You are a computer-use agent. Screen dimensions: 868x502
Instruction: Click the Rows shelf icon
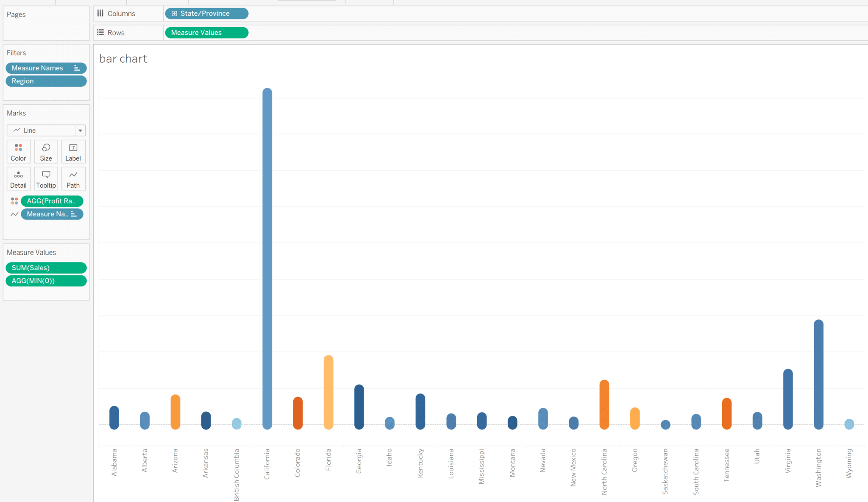[100, 32]
